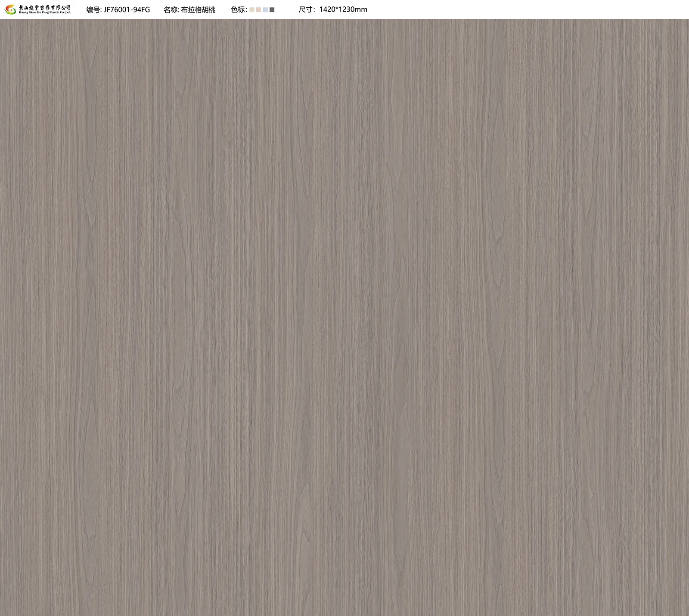Click the Chinese calligraphy company name
The image size is (689, 616).
point(45,7)
